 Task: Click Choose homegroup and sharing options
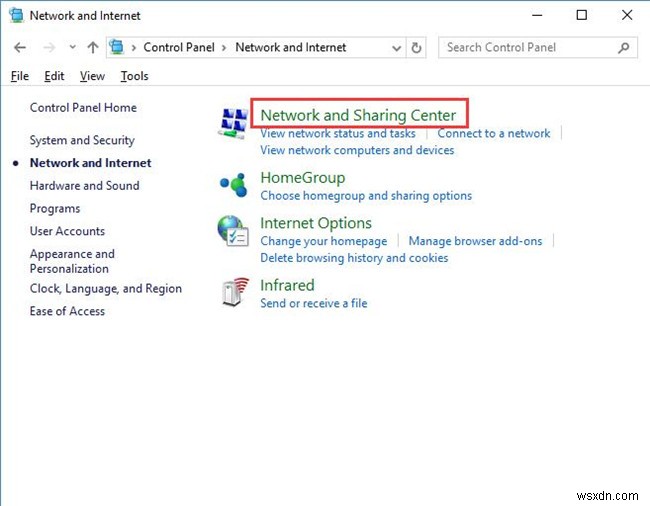[x=366, y=196]
